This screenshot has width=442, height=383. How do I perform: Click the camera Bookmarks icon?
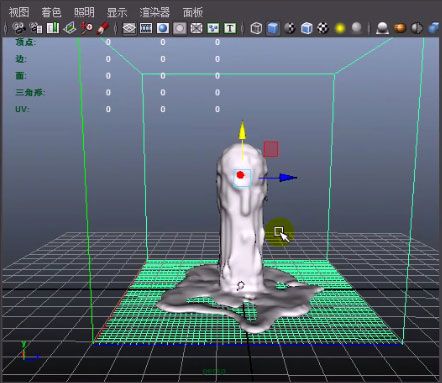pyautogui.click(x=53, y=28)
